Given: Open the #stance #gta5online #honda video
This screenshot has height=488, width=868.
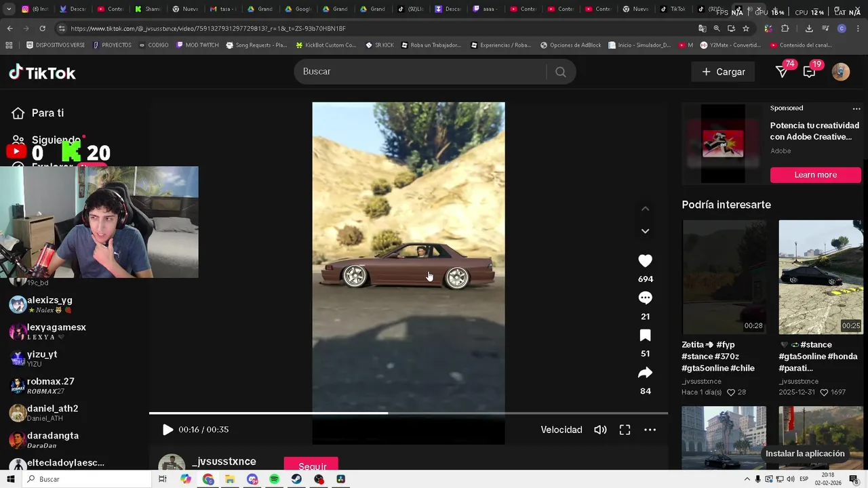Looking at the screenshot, I should [x=821, y=277].
